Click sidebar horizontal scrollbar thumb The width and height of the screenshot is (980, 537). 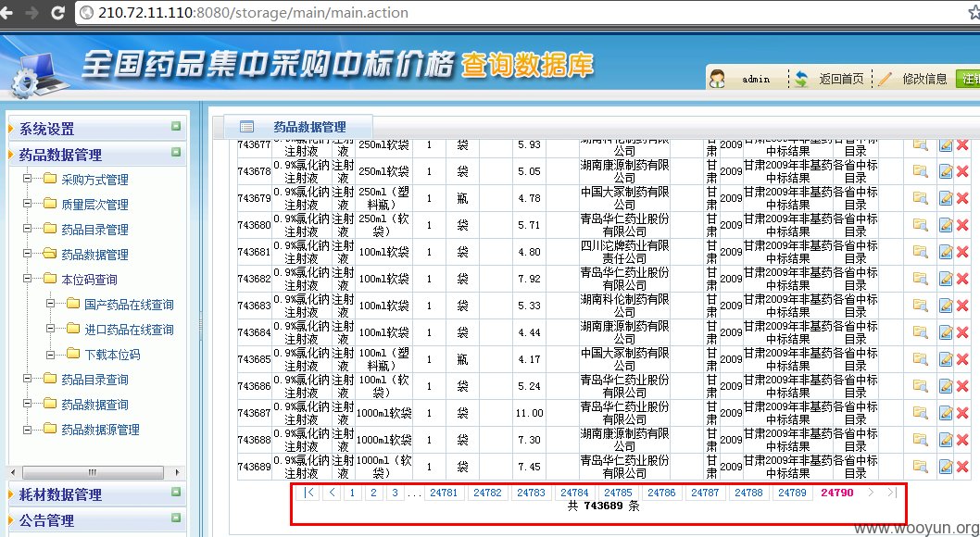(x=93, y=472)
